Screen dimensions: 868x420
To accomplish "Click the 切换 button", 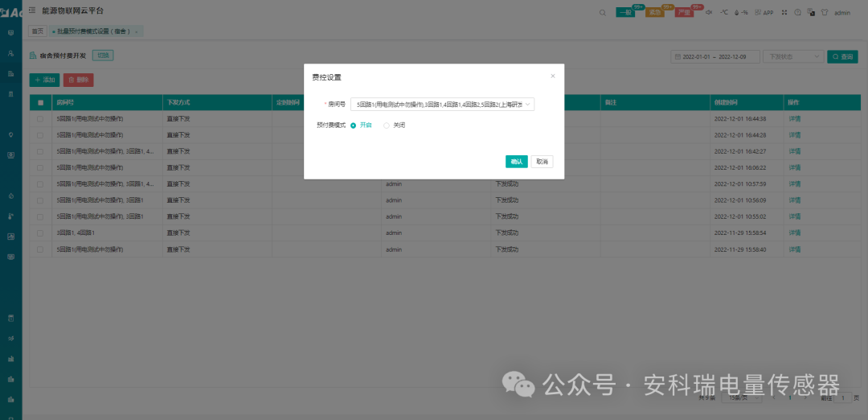I will pyautogui.click(x=102, y=56).
